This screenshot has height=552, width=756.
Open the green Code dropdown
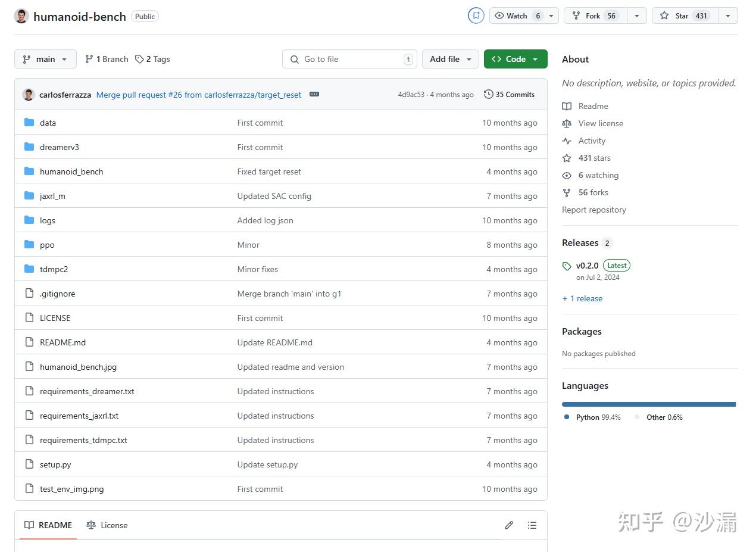[516, 59]
